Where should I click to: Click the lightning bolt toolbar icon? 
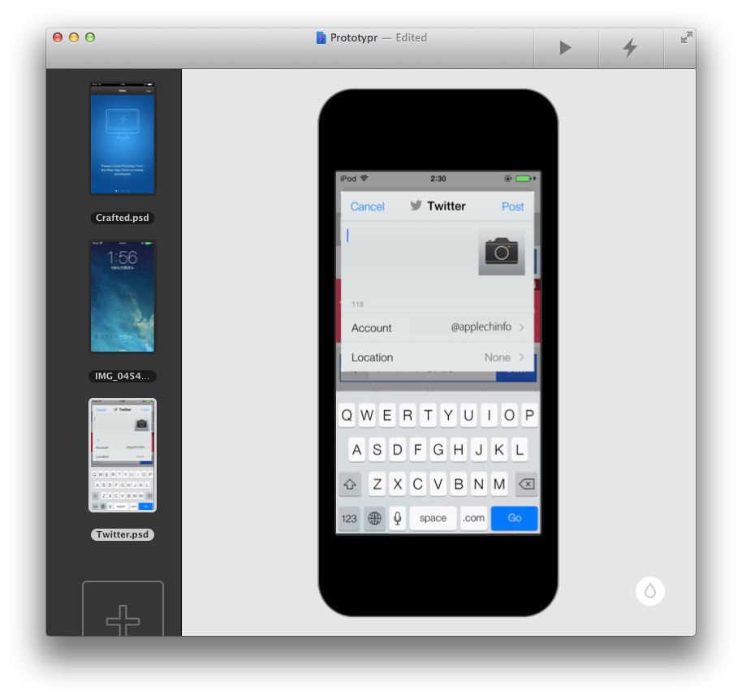coord(630,48)
